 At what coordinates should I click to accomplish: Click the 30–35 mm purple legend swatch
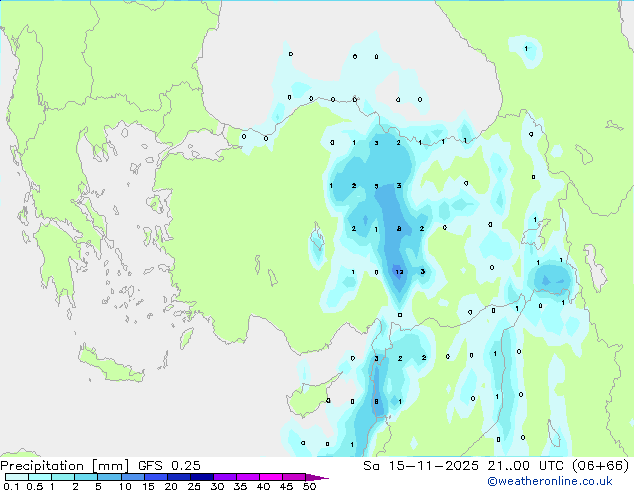pos(224,477)
